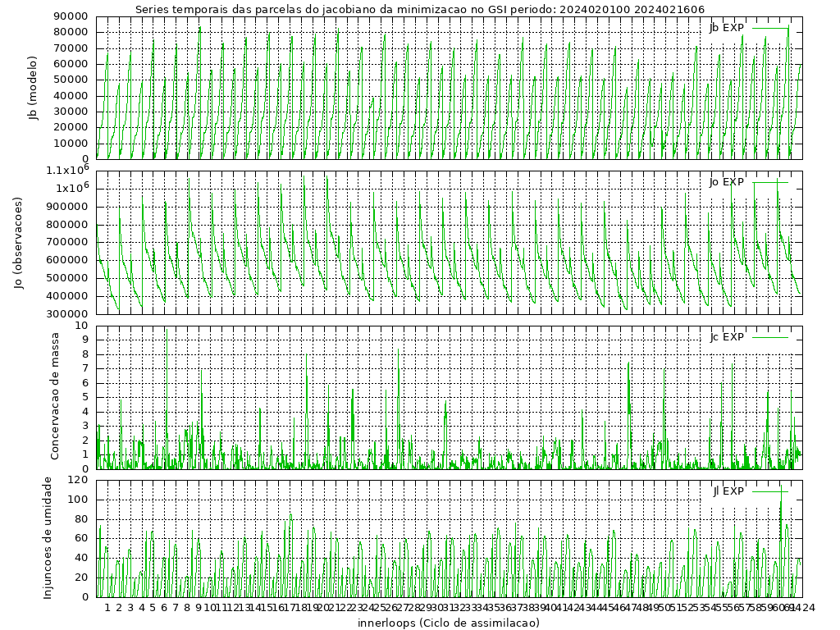Select the Jb EXP legend text

pyautogui.click(x=727, y=28)
